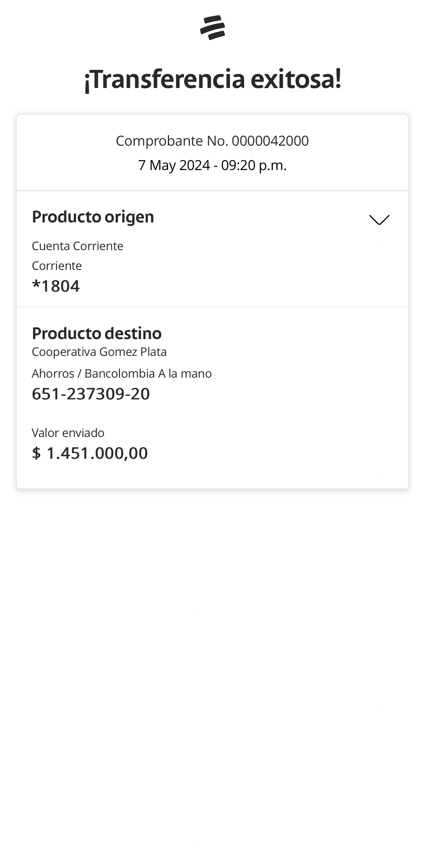Click the dollar sign before the amount

coord(36,453)
